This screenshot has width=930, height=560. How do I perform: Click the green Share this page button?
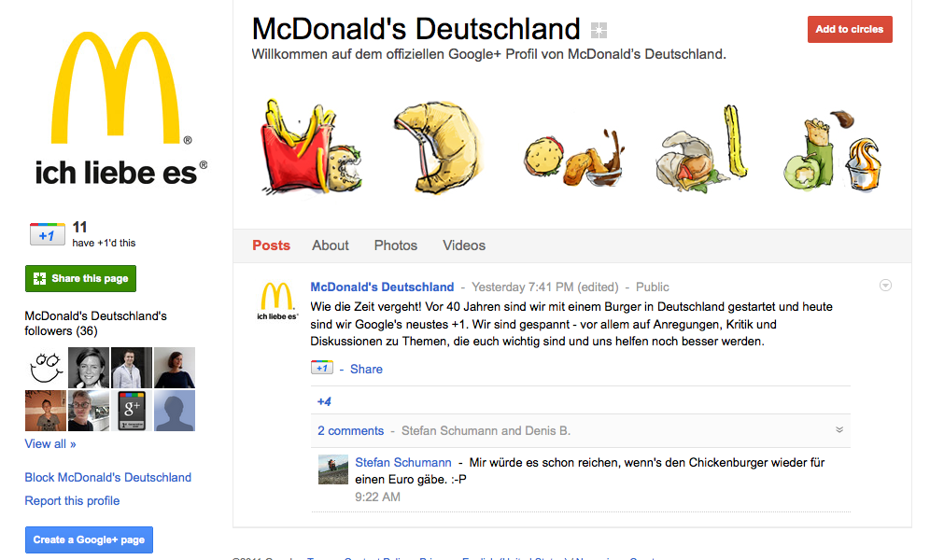80,278
